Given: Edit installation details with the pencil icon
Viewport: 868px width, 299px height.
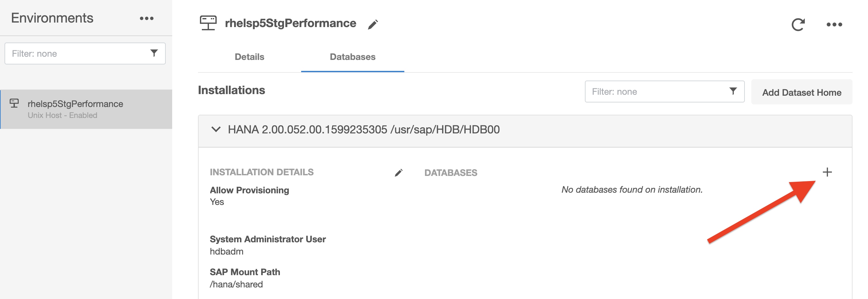Looking at the screenshot, I should 399,173.
